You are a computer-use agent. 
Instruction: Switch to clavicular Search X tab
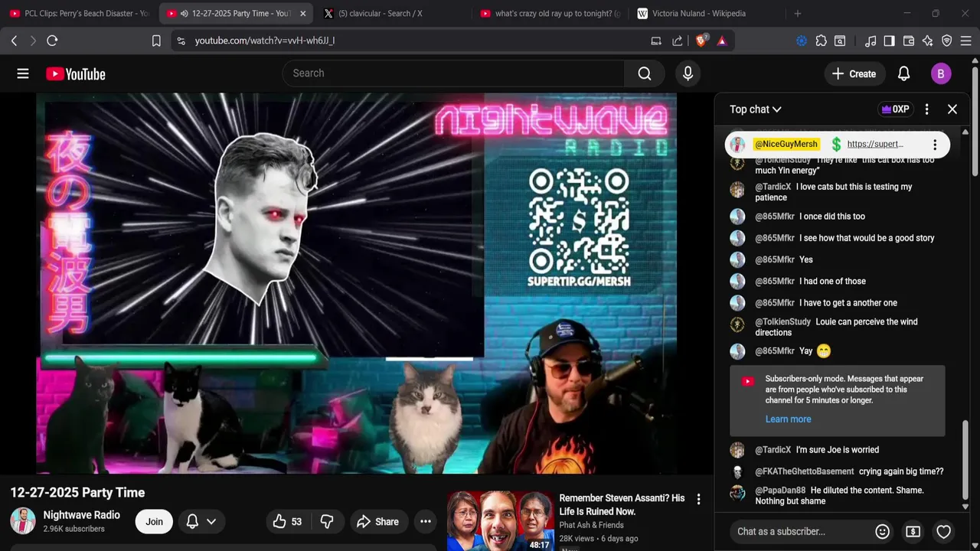[390, 14]
